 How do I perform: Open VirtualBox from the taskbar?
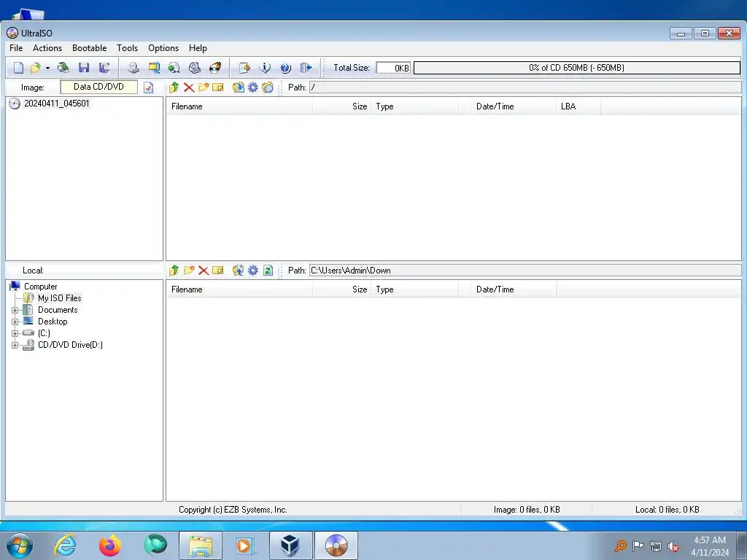tap(290, 545)
